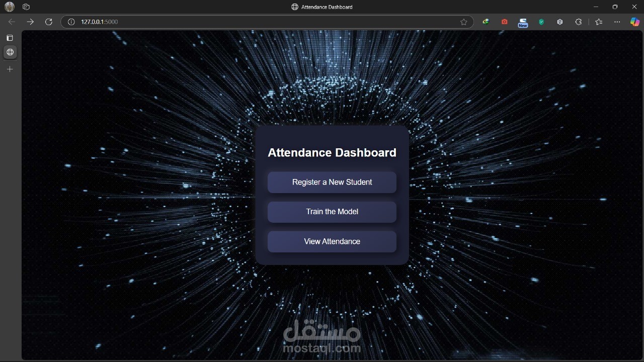Open the tab search icon in the sidebar

pos(10,38)
